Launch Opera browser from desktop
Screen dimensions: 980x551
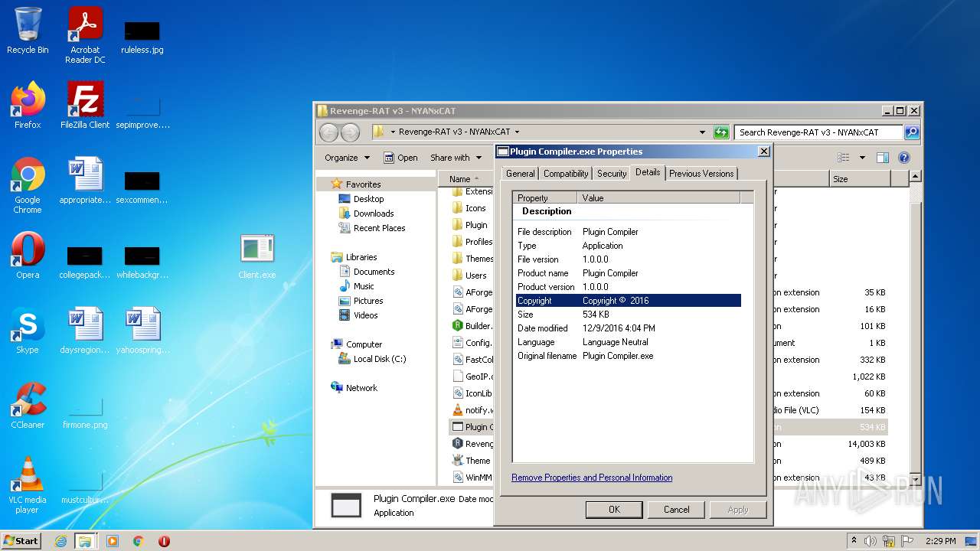point(28,255)
